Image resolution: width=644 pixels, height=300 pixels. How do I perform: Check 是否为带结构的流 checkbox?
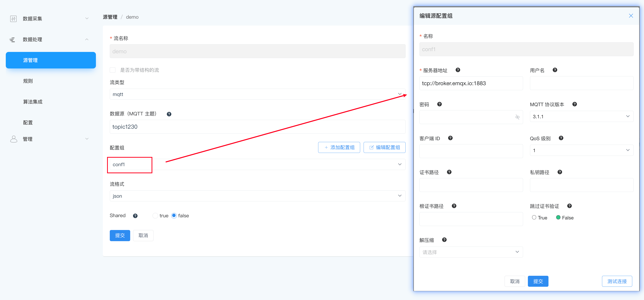click(113, 70)
